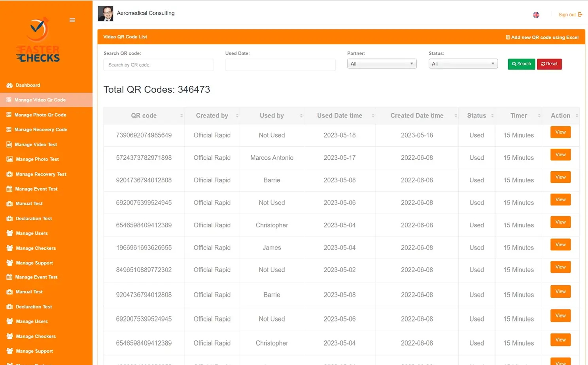588x365 pixels.
Task: Open Manage Checkers
Action: pyautogui.click(x=35, y=248)
